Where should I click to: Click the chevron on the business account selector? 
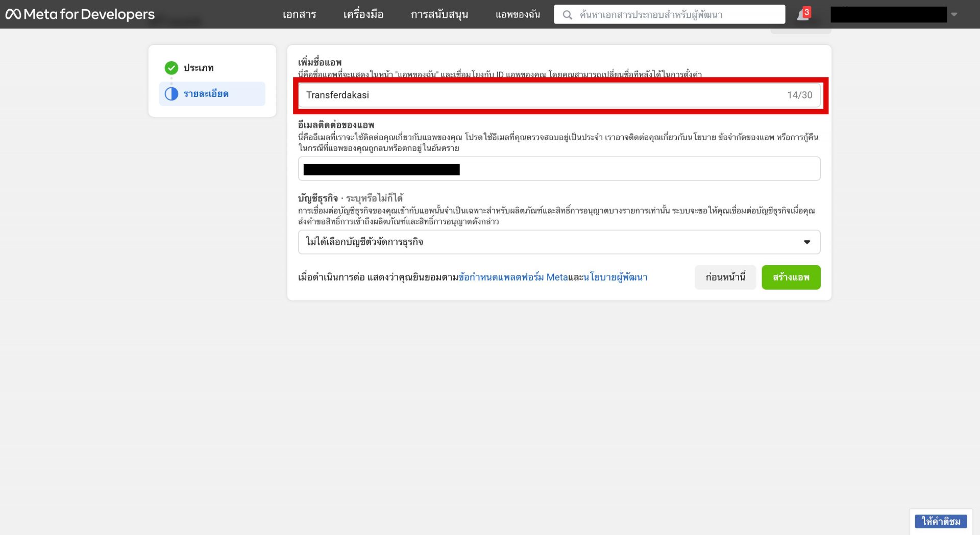point(807,242)
